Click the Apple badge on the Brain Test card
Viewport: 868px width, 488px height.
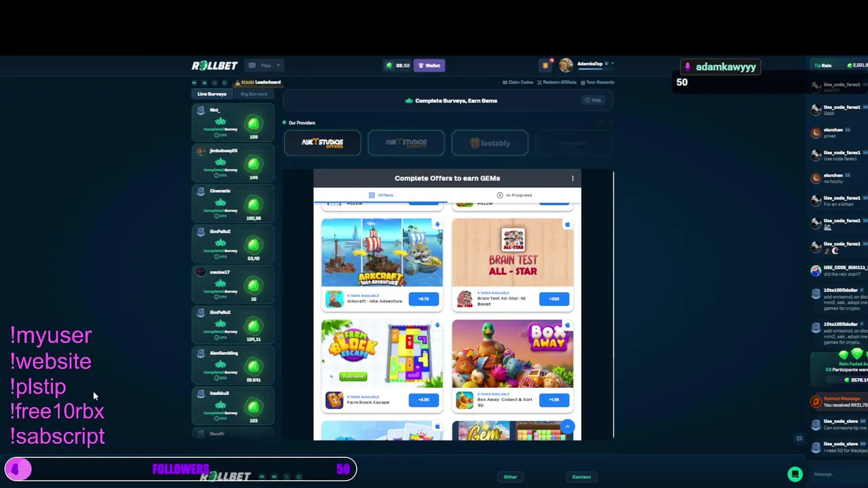[x=568, y=224]
